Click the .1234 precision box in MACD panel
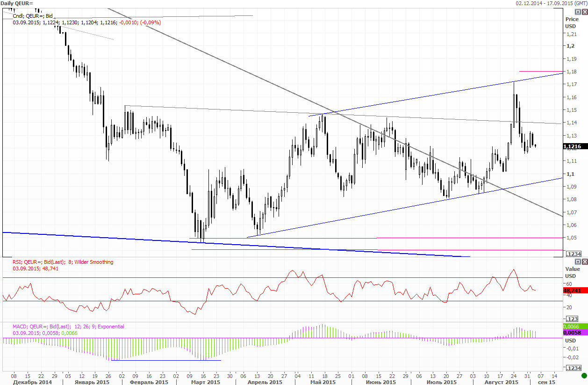This screenshot has height=385, width=588. click(x=573, y=369)
